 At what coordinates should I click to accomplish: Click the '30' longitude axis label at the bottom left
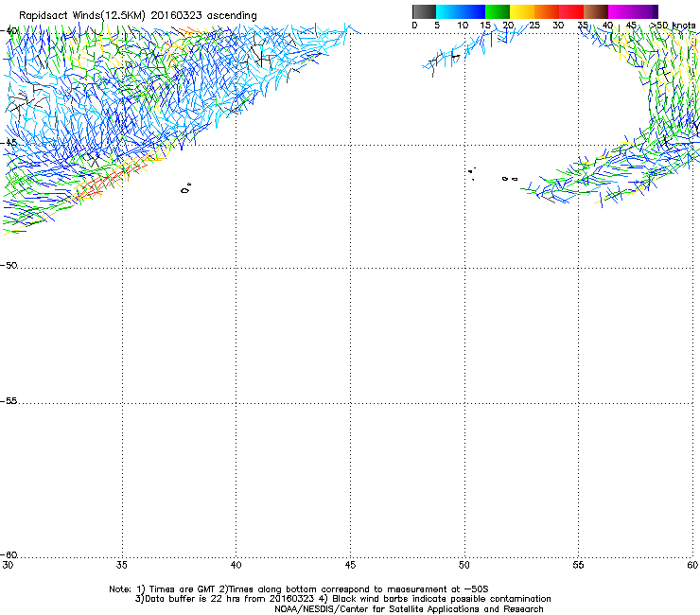coord(8,565)
